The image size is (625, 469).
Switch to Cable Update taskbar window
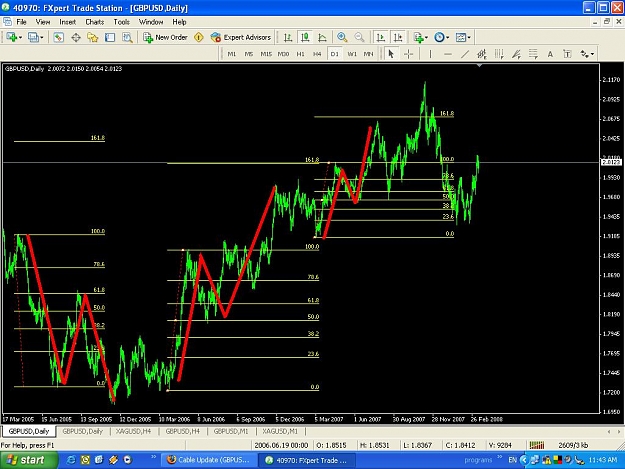pyautogui.click(x=209, y=460)
